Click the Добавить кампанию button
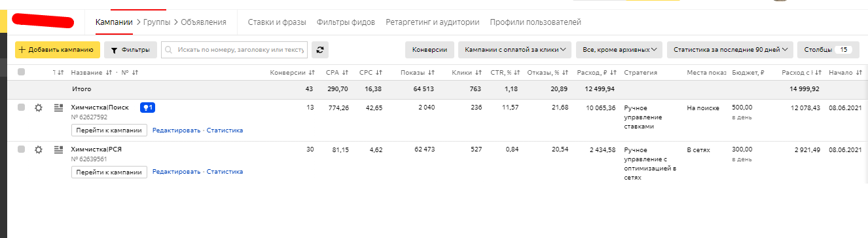 click(58, 49)
